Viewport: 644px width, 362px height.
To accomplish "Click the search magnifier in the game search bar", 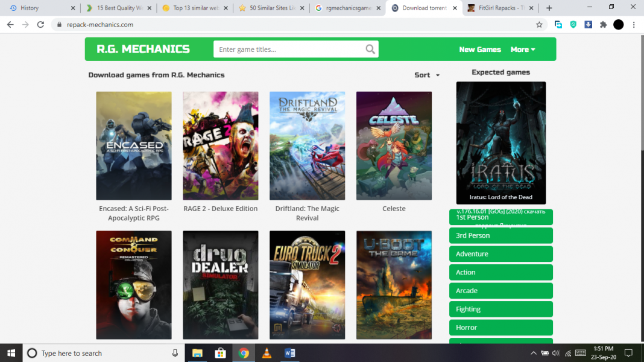I will point(370,48).
